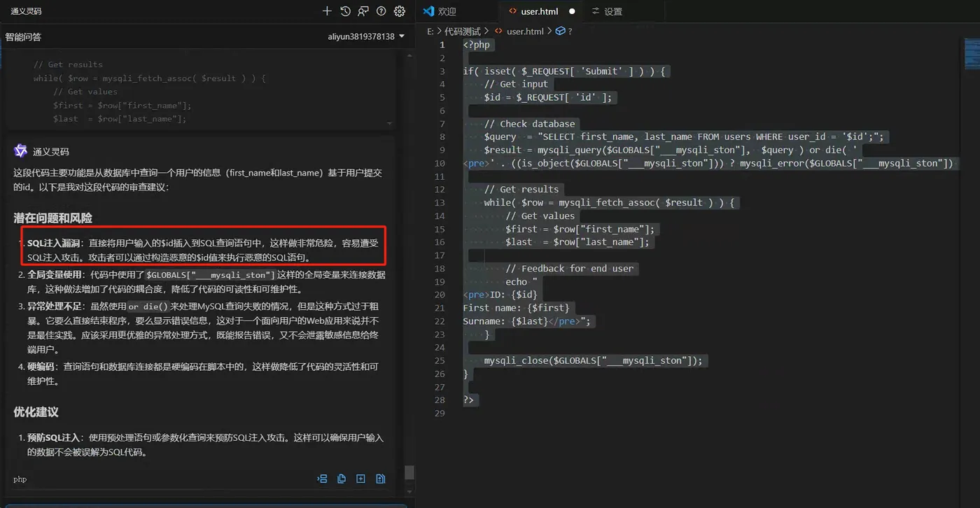Click the <?php opening tag in editor
Screen dimensions: 980x508
(478, 45)
